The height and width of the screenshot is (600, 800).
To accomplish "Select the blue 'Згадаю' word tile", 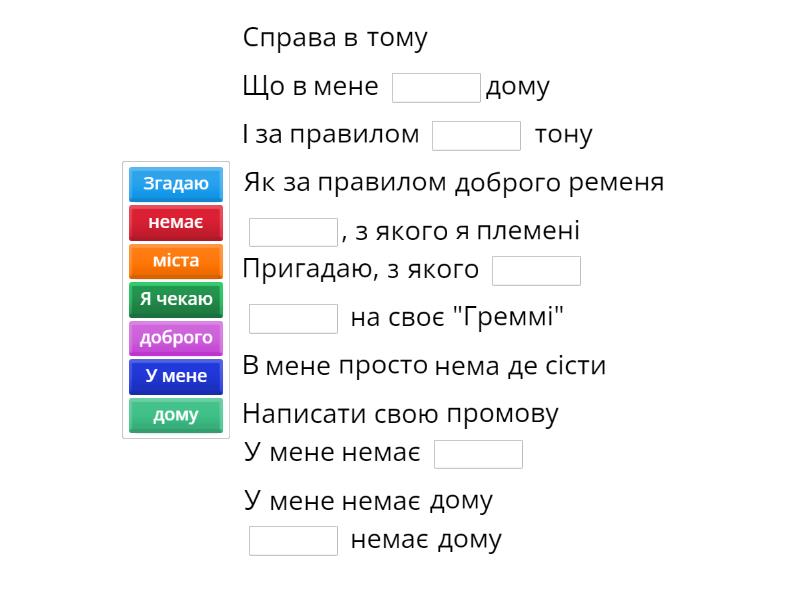I will coord(176,184).
